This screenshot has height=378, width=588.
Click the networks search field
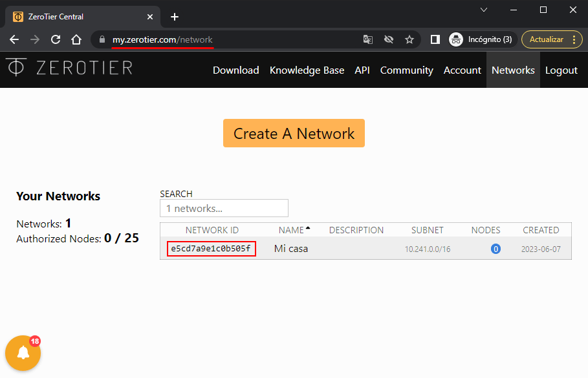pyautogui.click(x=224, y=208)
